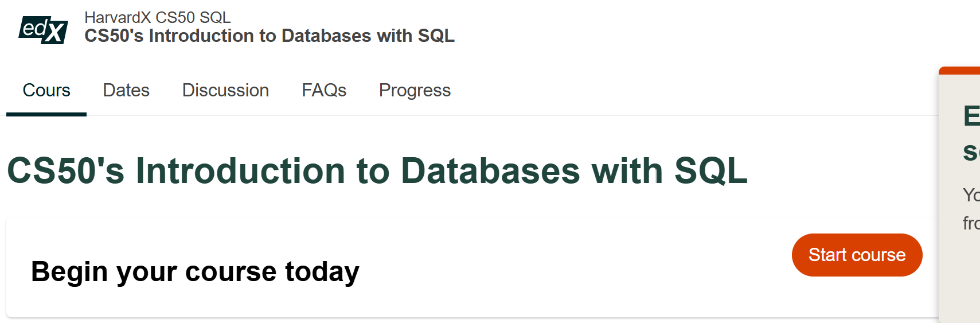Viewport: 980px width, 323px height.
Task: Click the large green page heading
Action: point(377,171)
